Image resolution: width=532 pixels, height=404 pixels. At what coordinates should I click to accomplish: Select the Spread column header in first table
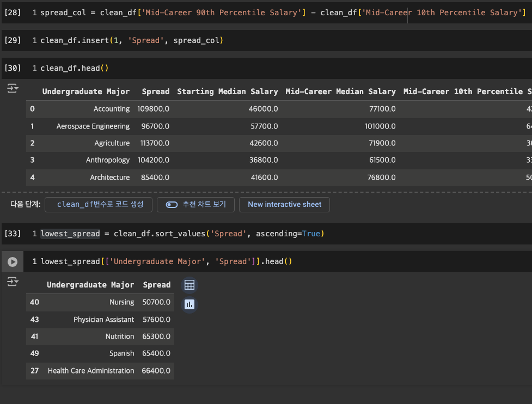(156, 91)
